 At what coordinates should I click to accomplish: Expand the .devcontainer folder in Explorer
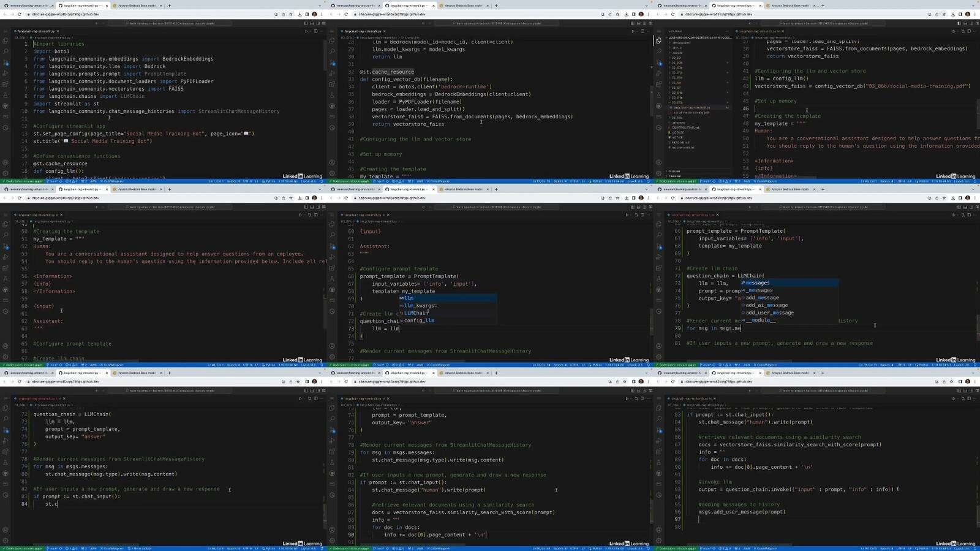[681, 42]
